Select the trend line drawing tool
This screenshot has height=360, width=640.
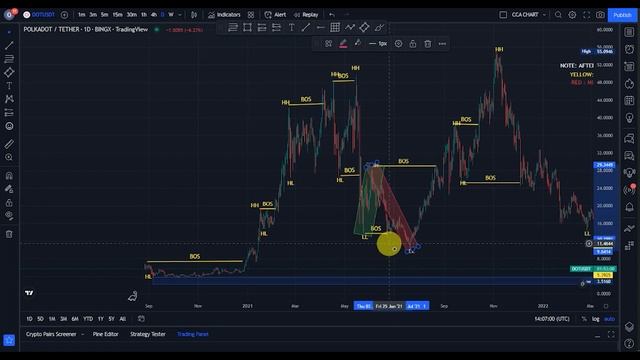[x=9, y=45]
